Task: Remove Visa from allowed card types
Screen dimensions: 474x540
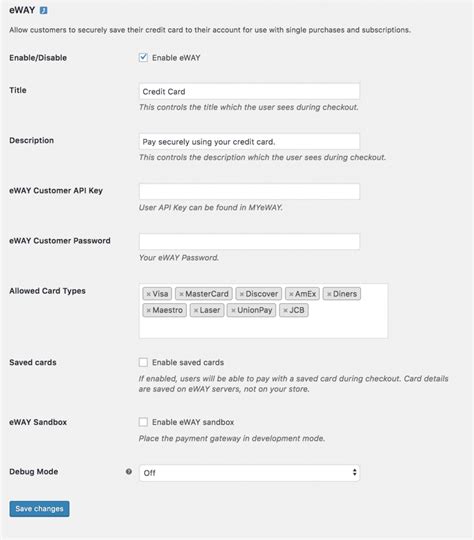Action: (148, 294)
